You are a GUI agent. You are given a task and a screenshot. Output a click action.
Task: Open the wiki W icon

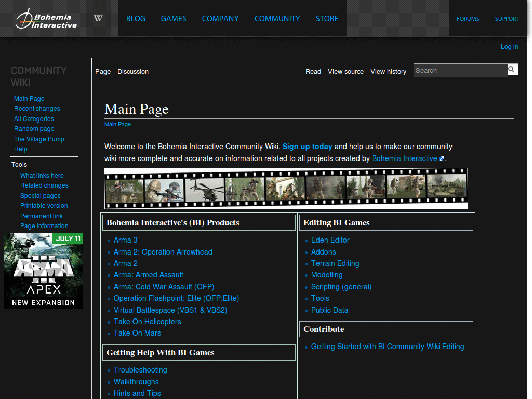click(x=98, y=18)
